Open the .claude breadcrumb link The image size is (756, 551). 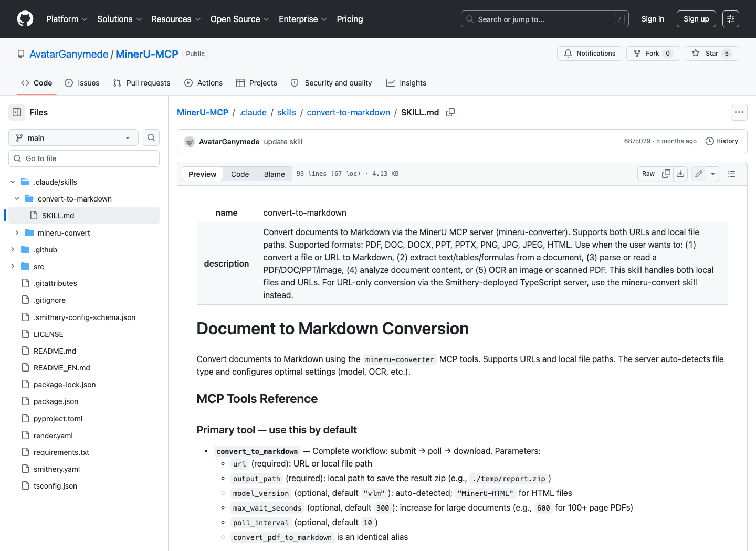pos(253,112)
